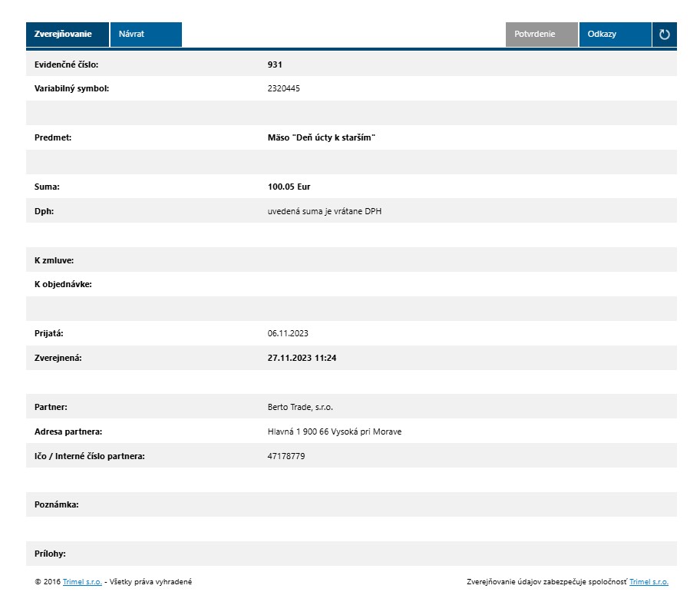This screenshot has width=700, height=615.
Task: Click the Prílohy row label
Action: [50, 554]
